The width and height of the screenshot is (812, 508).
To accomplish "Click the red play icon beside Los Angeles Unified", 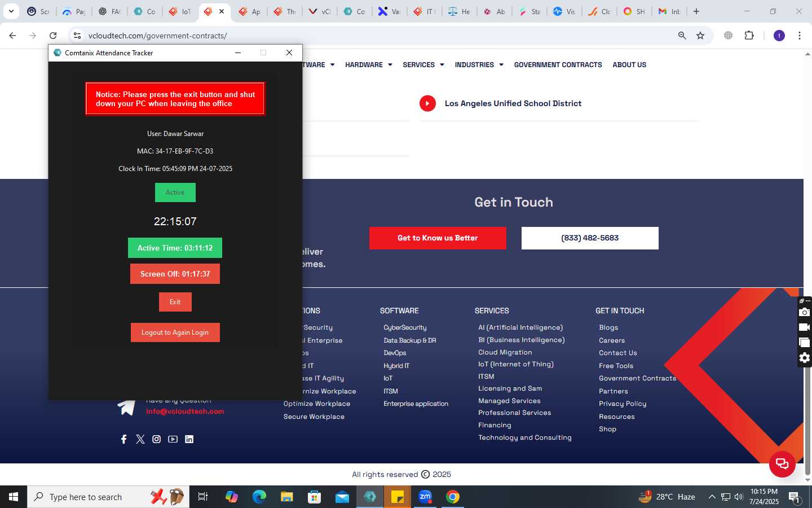I will point(427,103).
